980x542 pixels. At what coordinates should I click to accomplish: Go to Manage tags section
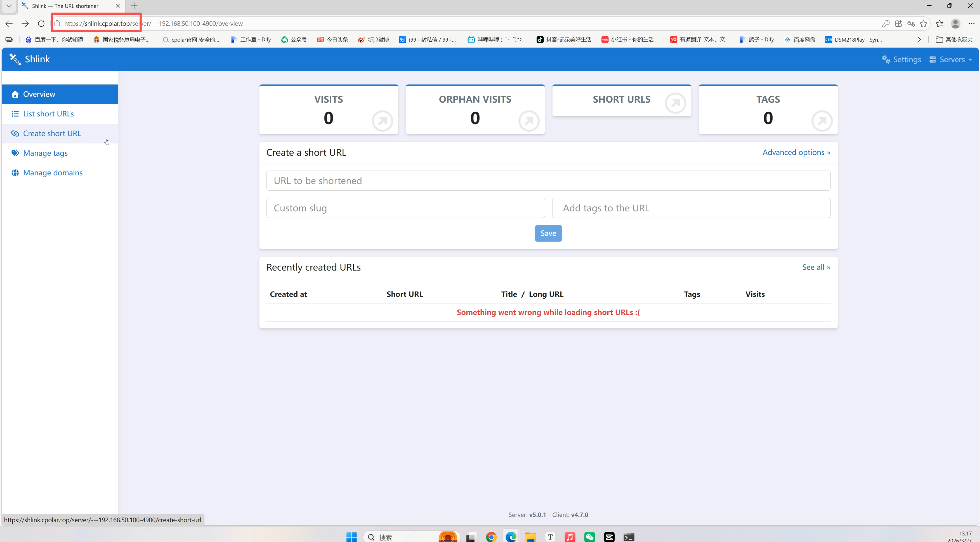45,153
